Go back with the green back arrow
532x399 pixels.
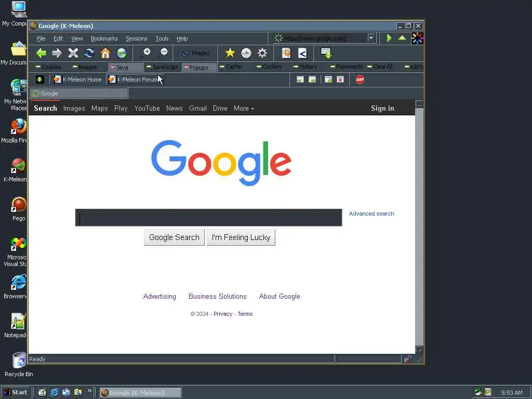(x=41, y=53)
